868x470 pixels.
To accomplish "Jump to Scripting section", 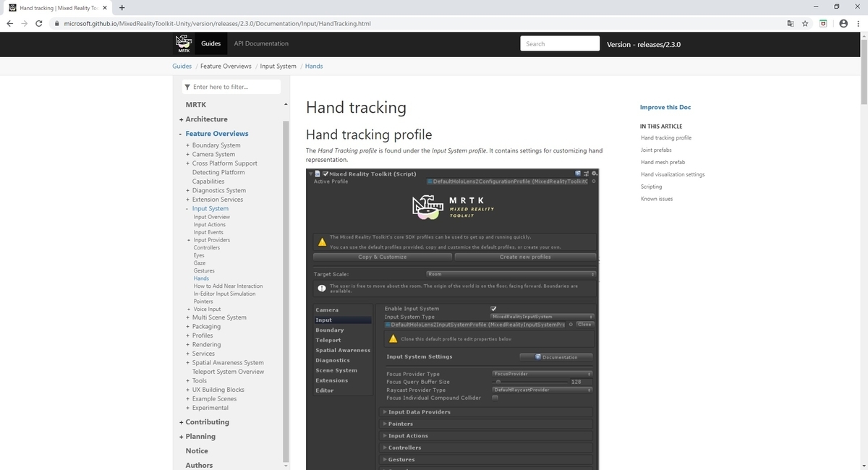I will point(651,187).
